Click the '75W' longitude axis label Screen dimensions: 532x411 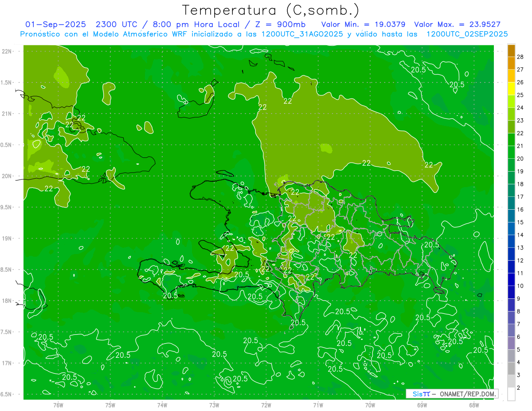coord(110,405)
